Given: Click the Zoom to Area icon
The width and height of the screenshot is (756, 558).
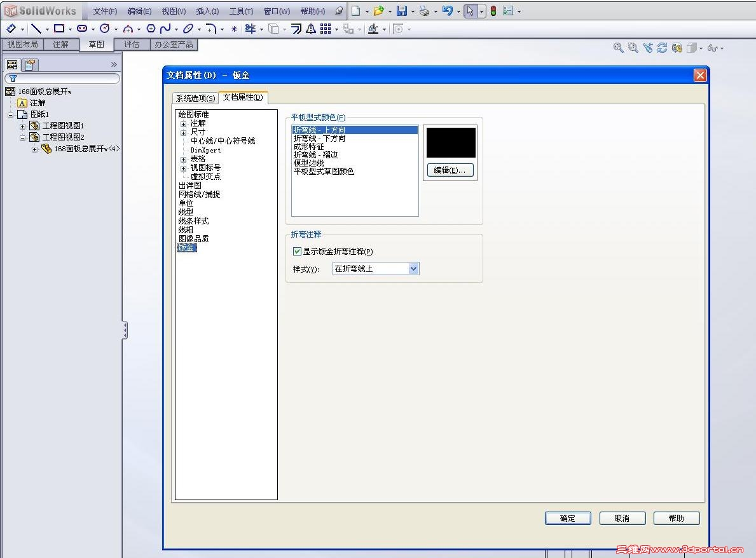Looking at the screenshot, I should [x=633, y=48].
